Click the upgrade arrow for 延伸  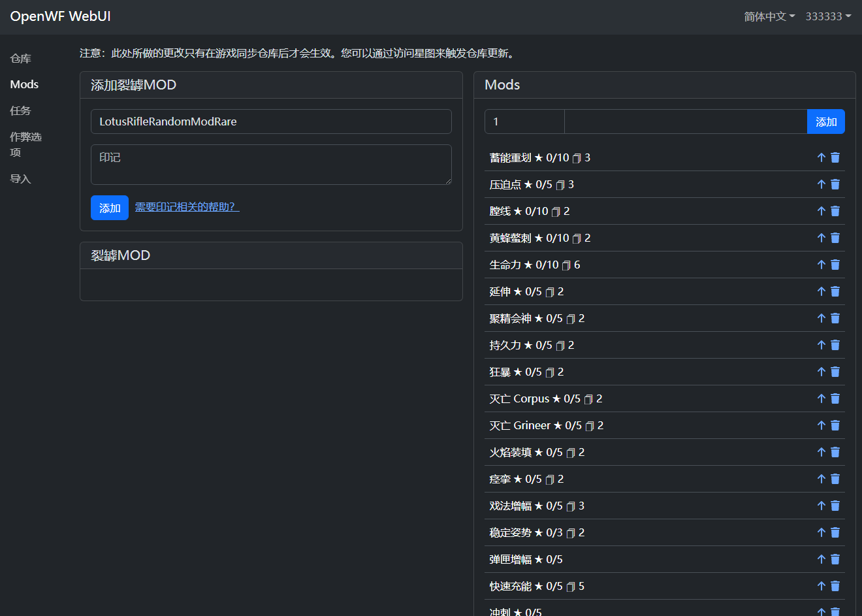821,291
